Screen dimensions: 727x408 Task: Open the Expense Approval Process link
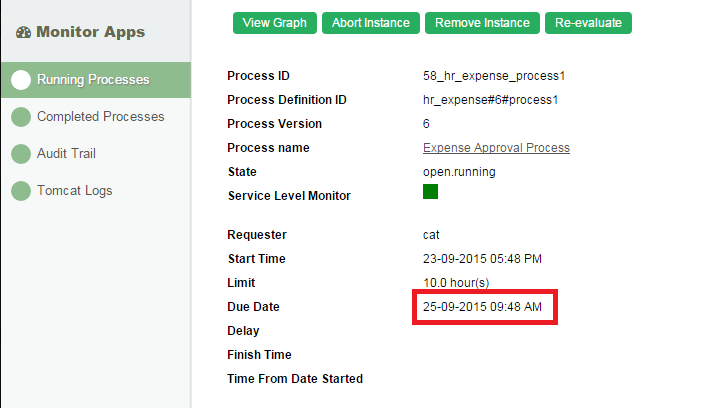tap(496, 148)
